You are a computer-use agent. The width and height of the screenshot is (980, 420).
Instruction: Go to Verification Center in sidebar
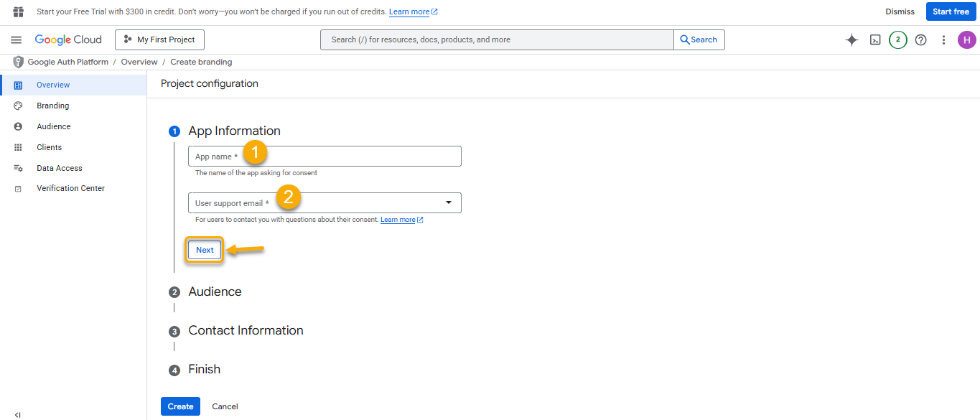tap(70, 188)
